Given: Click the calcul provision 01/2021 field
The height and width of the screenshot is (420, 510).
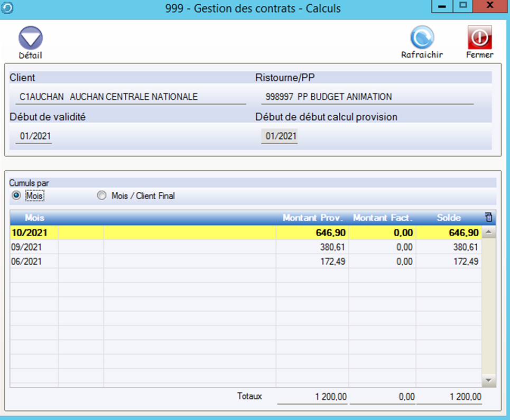Looking at the screenshot, I should (280, 137).
